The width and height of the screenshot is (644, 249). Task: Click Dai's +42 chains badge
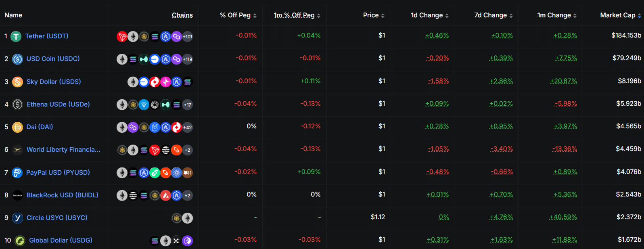(188, 128)
